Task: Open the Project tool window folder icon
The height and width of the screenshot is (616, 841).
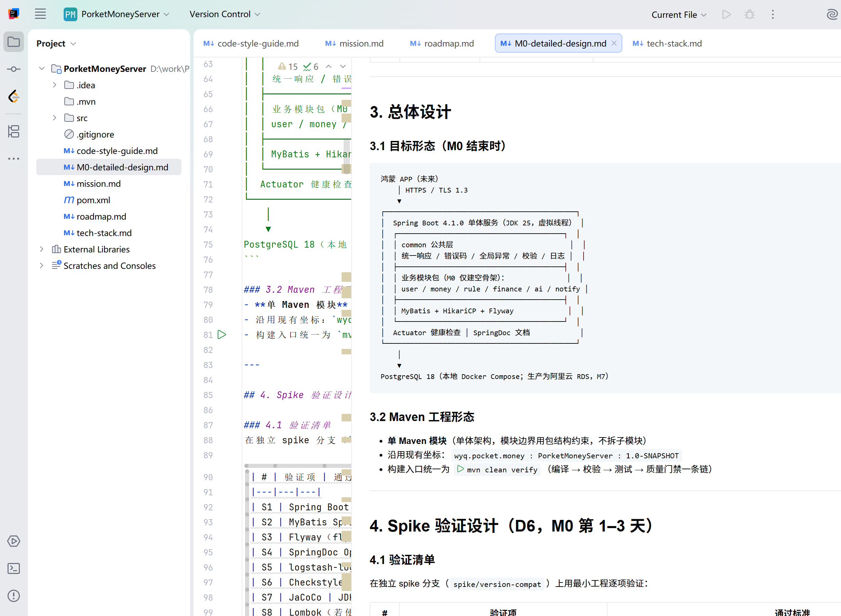Action: [x=14, y=42]
